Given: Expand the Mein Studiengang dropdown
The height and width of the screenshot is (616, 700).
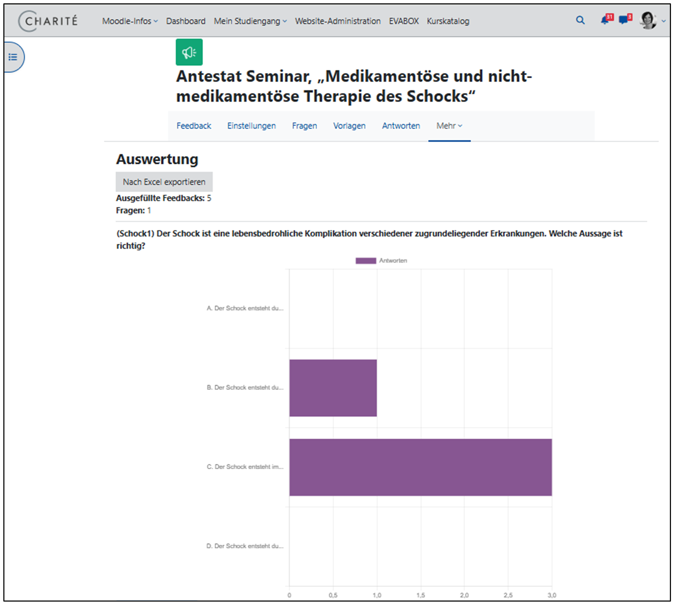Looking at the screenshot, I should (250, 21).
